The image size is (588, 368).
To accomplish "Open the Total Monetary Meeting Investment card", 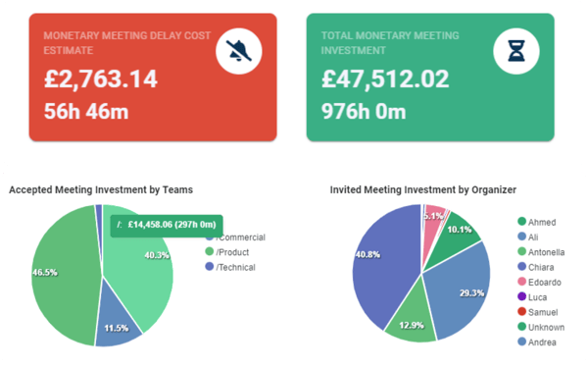I will coord(430,78).
